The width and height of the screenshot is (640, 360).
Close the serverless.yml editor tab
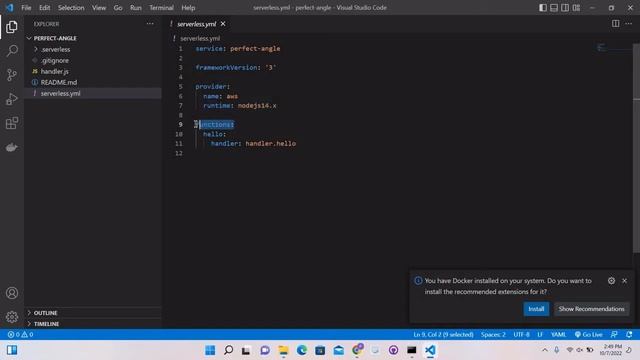223,24
